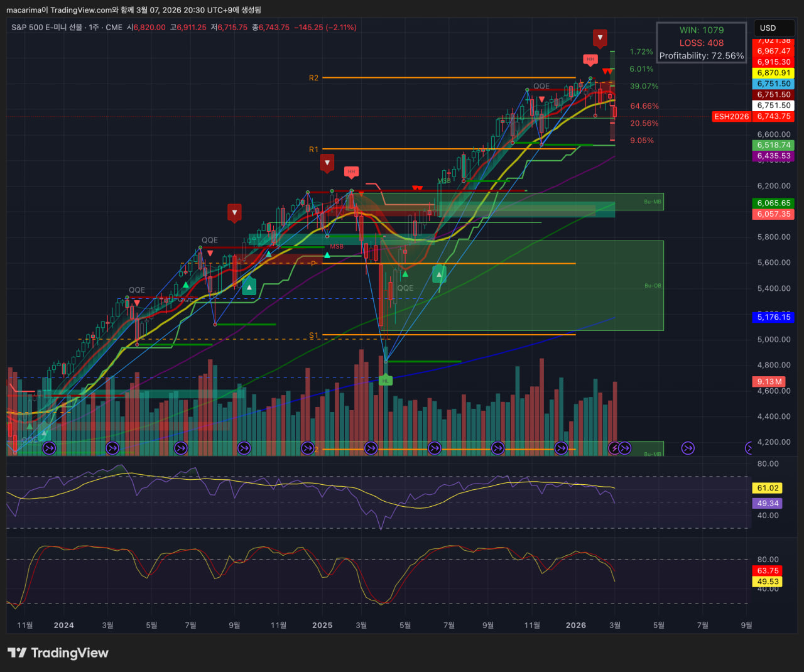The image size is (804, 672).
Task: Click the WIN/LOSS profitability stats box
Action: [701, 43]
